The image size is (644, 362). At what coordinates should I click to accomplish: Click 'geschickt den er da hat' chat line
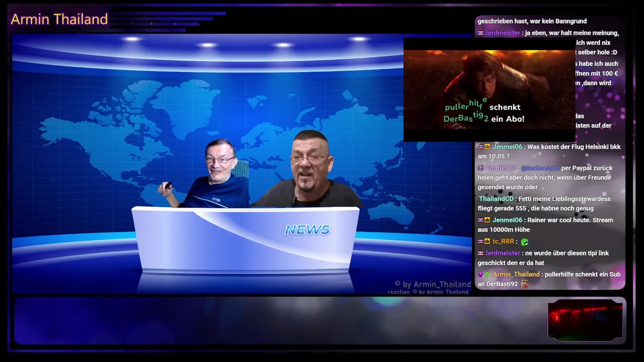pyautogui.click(x=511, y=263)
